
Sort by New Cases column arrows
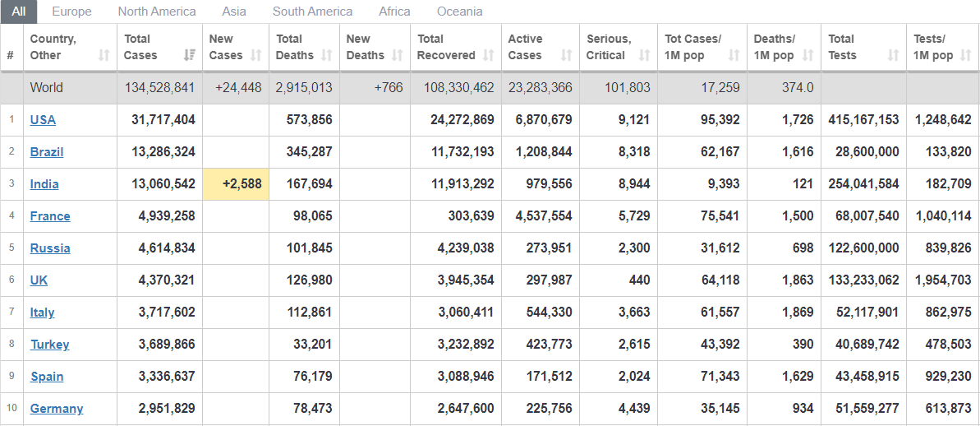coord(255,55)
